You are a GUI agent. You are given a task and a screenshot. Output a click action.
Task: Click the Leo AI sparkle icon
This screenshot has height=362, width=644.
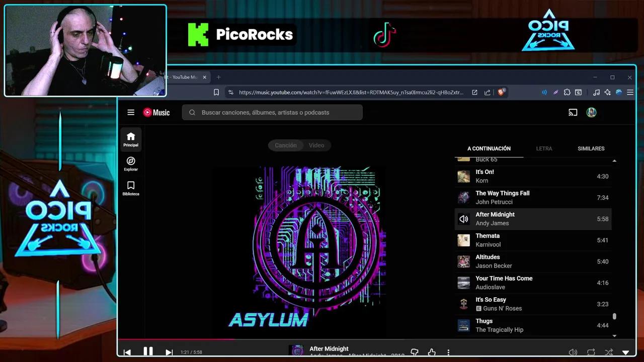[x=608, y=93]
